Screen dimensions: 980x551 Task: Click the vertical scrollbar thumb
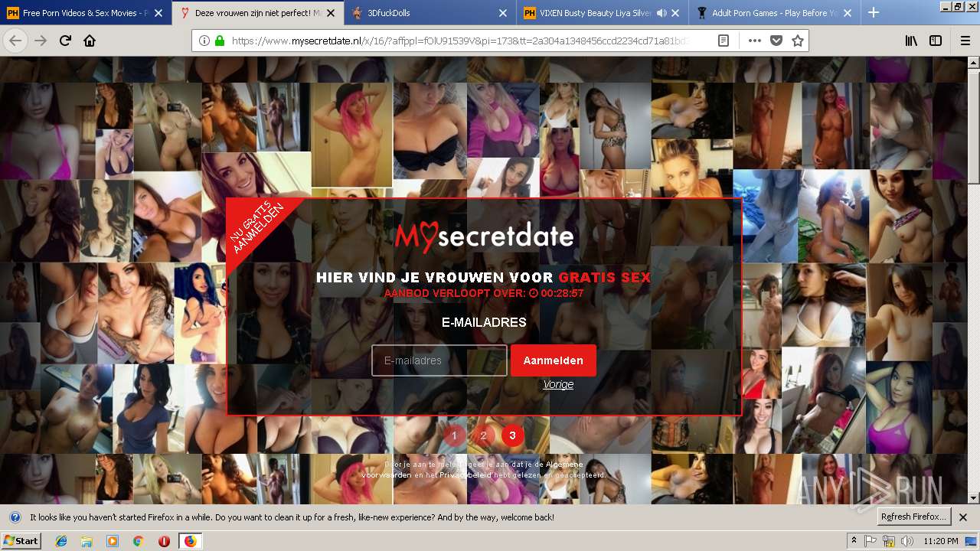tap(973, 127)
